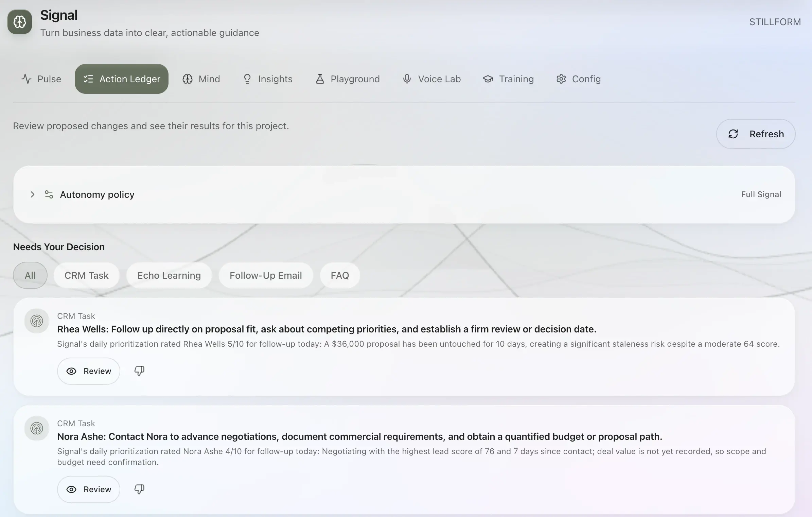Filter decisions by CRM Task
Viewport: 812px width, 517px height.
tap(87, 275)
